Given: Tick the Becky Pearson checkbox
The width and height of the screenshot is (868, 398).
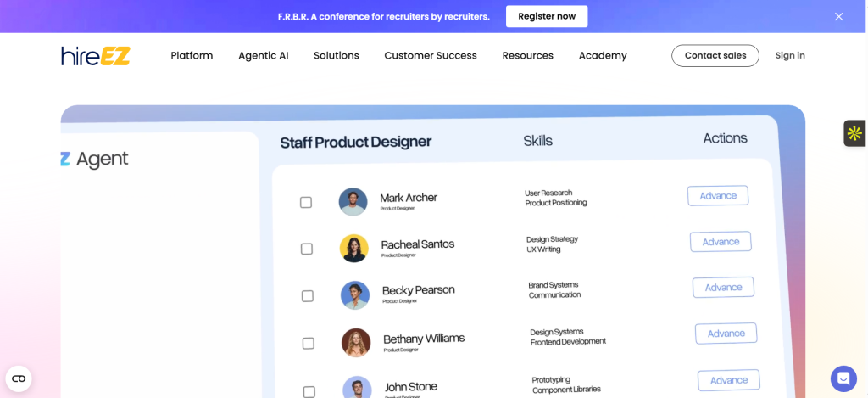Looking at the screenshot, I should pos(308,296).
